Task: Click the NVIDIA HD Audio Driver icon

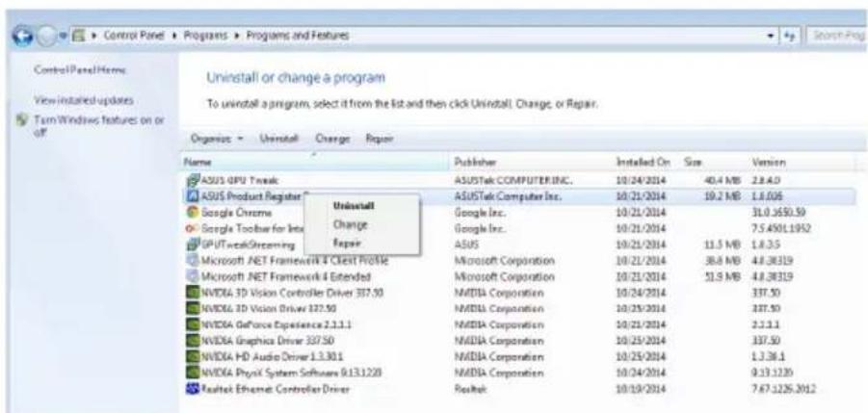Action: pyautogui.click(x=193, y=357)
